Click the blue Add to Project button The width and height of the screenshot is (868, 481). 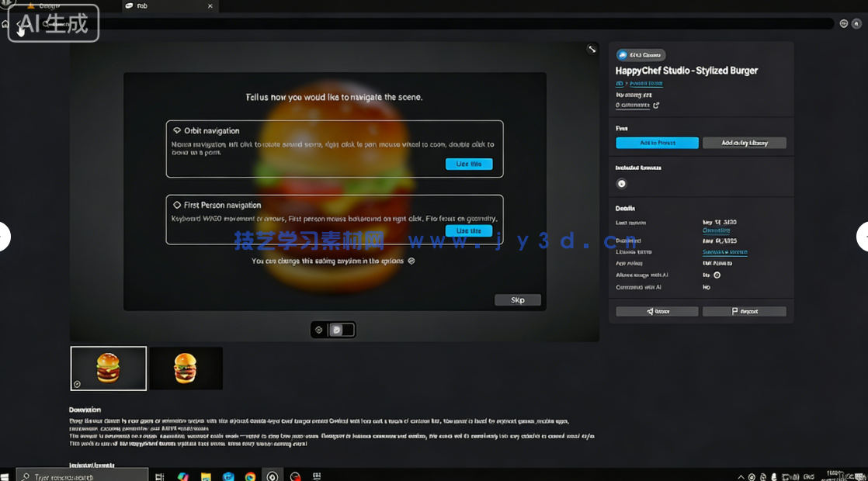tap(657, 143)
